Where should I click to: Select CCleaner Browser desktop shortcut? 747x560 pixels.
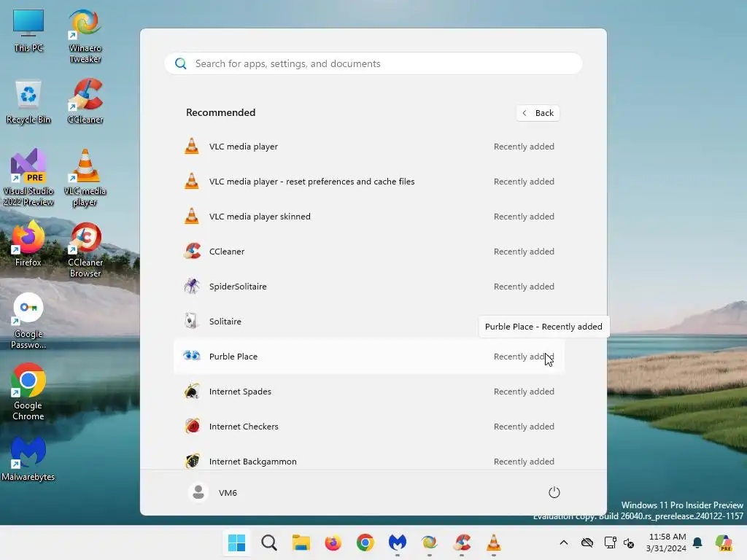tap(85, 250)
